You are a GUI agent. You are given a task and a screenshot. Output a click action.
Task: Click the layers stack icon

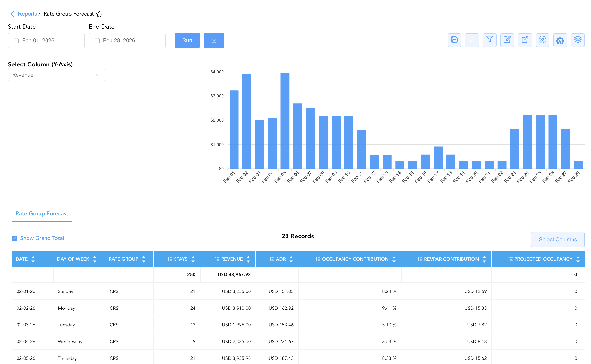(x=578, y=40)
